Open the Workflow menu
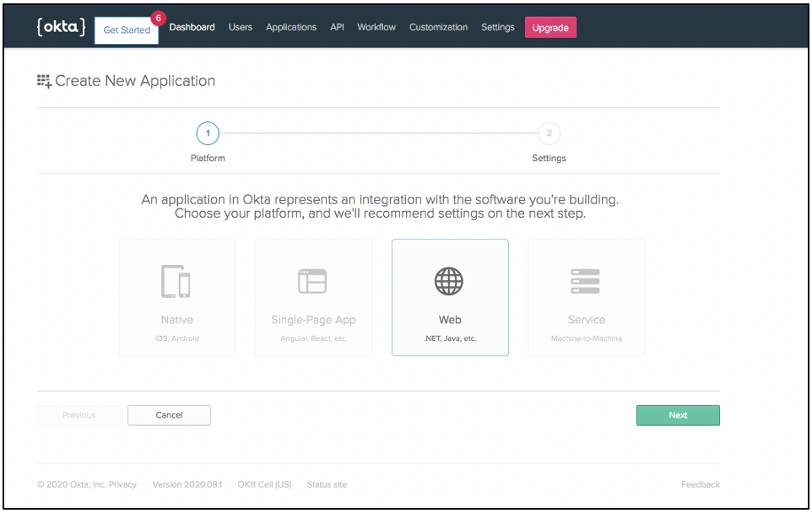Image resolution: width=812 pixels, height=513 pixels. click(376, 27)
